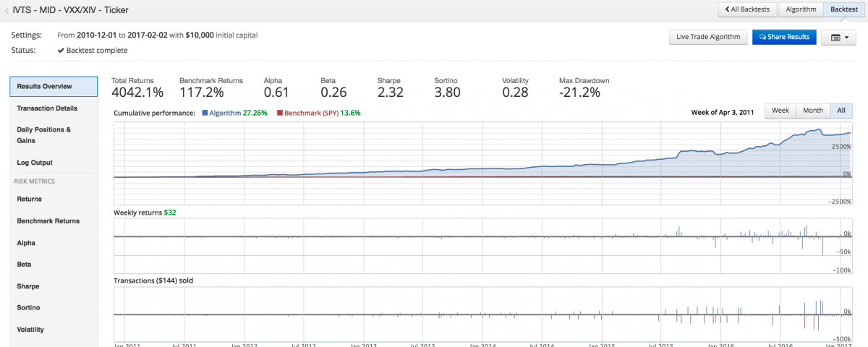Select Daily Positions & Gains
Image resolution: width=868 pixels, height=347 pixels.
tap(44, 135)
